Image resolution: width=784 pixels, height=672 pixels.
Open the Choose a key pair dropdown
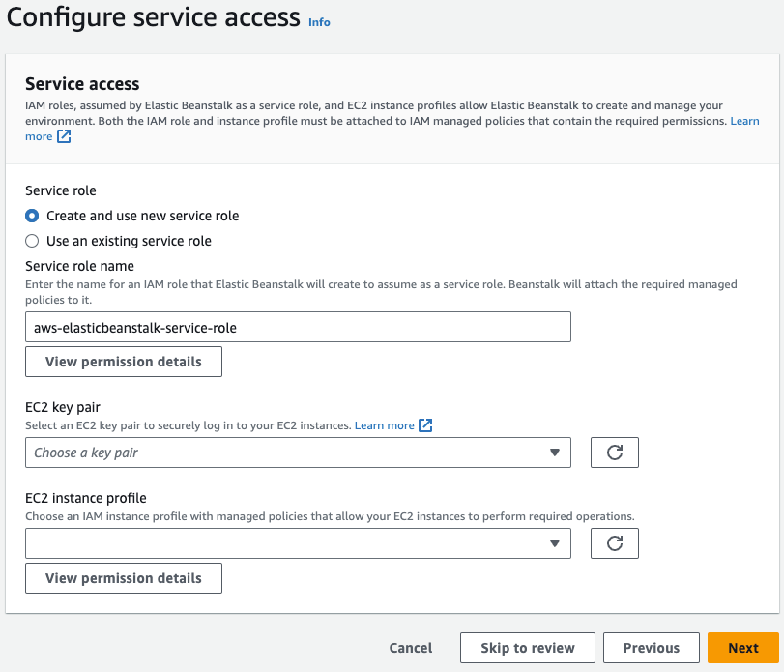click(x=298, y=452)
